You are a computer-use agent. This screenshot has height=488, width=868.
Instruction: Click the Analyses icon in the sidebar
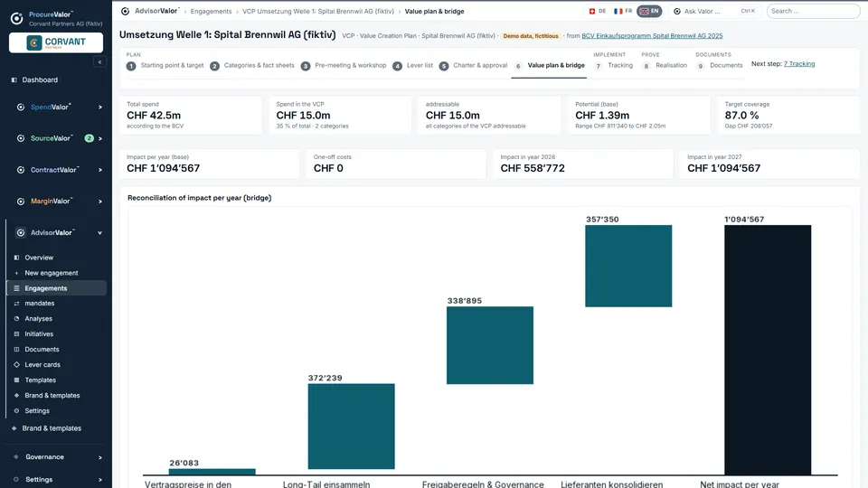16,319
